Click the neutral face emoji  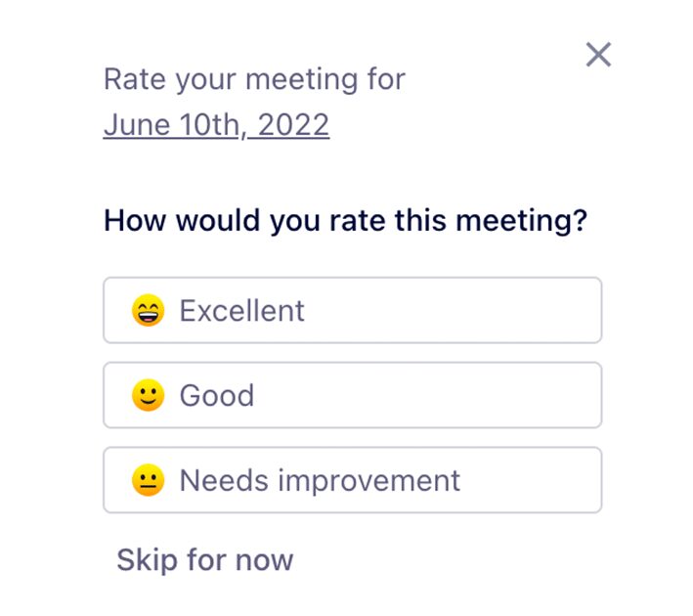(x=148, y=480)
